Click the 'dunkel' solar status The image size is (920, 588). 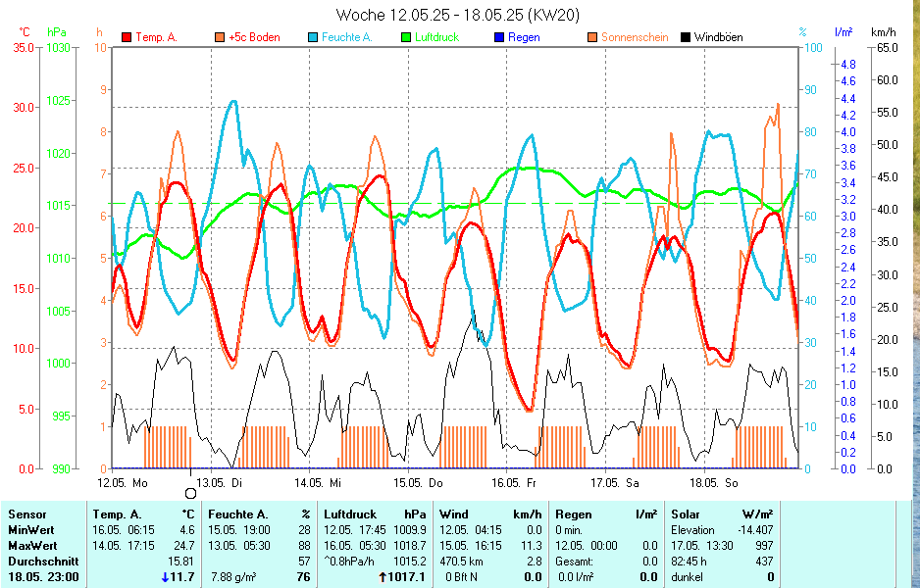coord(687,577)
